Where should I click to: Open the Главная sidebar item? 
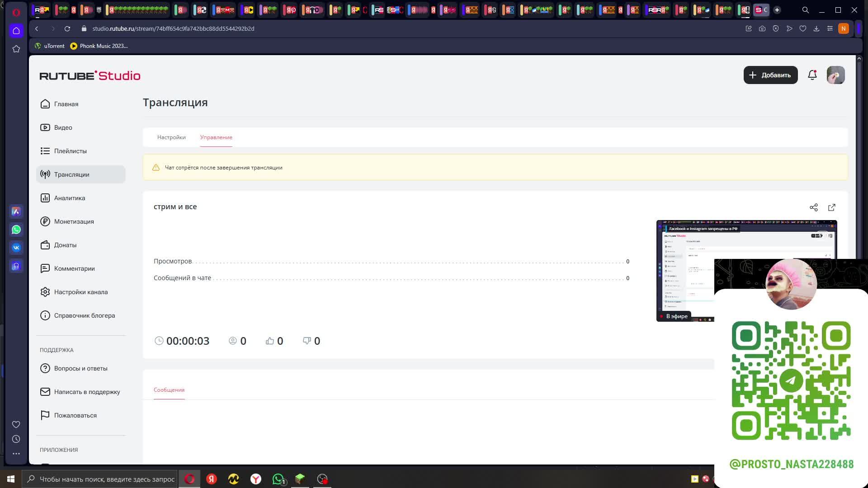[x=59, y=104]
